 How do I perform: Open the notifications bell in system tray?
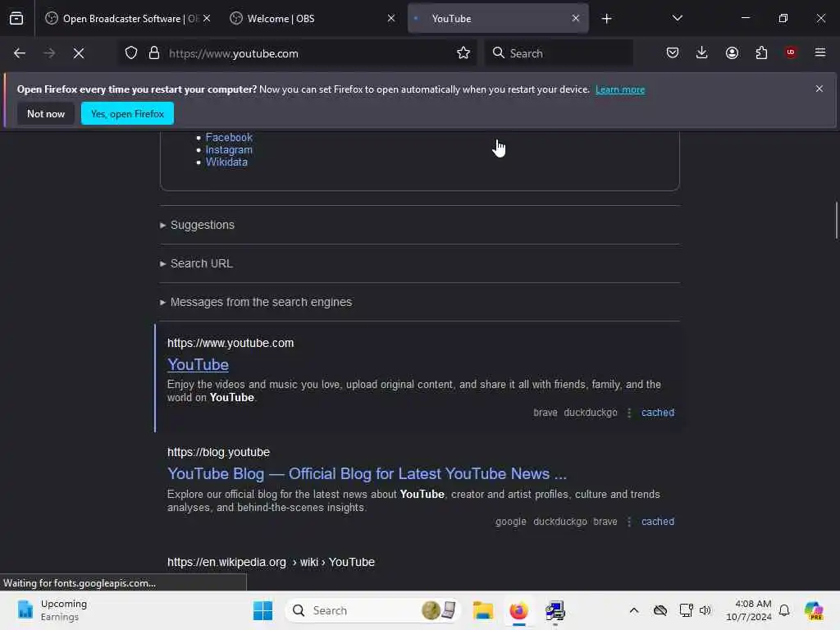pyautogui.click(x=784, y=610)
